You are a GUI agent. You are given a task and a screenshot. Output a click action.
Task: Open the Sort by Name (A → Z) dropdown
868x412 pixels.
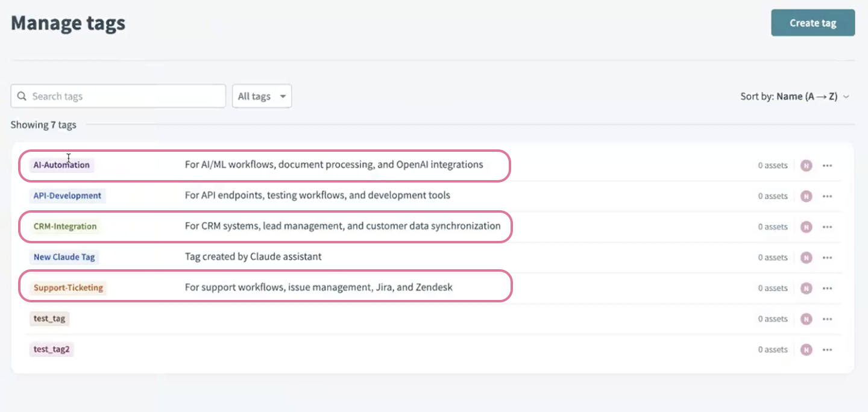794,96
